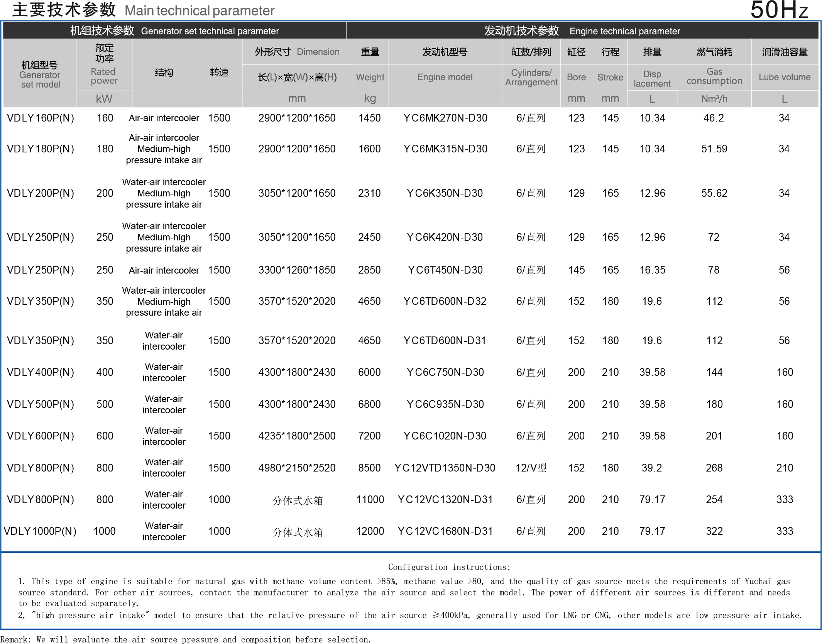This screenshot has height=644, width=822.
Task: Click weight value 1450
Action: pyautogui.click(x=369, y=118)
